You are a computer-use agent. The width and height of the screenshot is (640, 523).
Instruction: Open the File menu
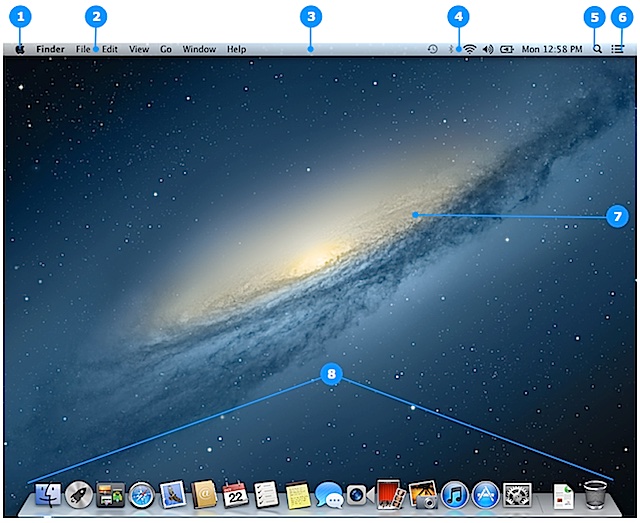(x=83, y=49)
